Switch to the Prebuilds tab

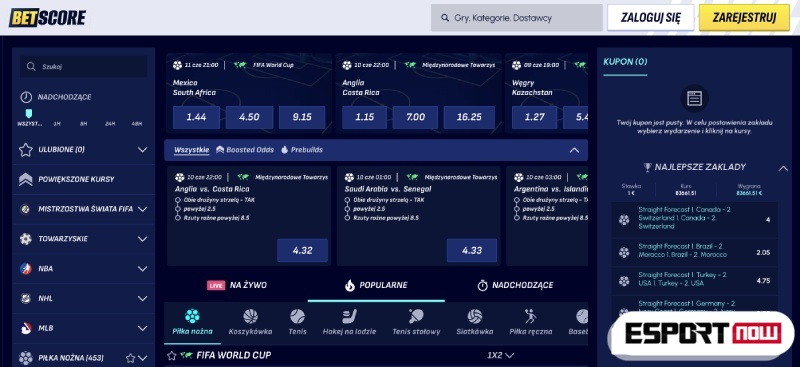tap(302, 150)
